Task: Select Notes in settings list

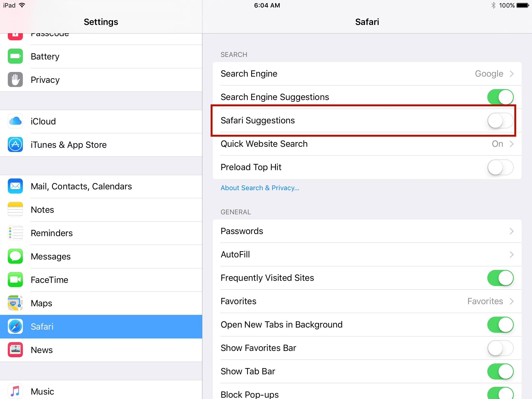Action: coord(43,210)
